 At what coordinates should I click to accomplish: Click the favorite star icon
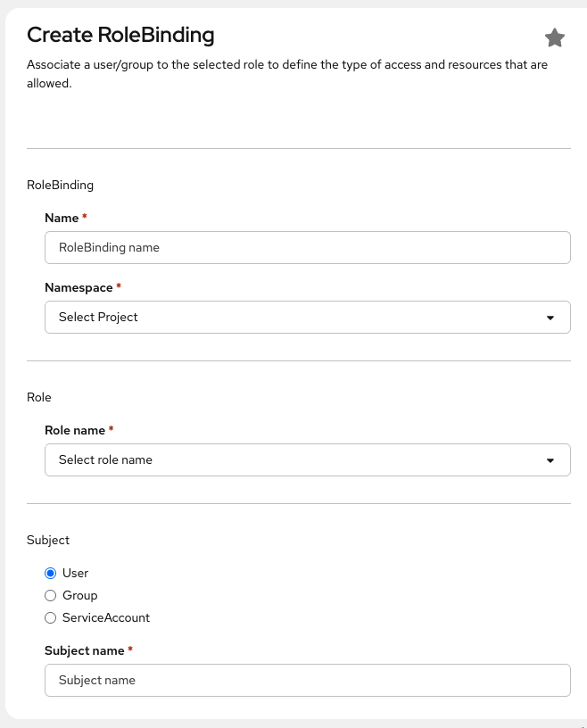point(555,38)
